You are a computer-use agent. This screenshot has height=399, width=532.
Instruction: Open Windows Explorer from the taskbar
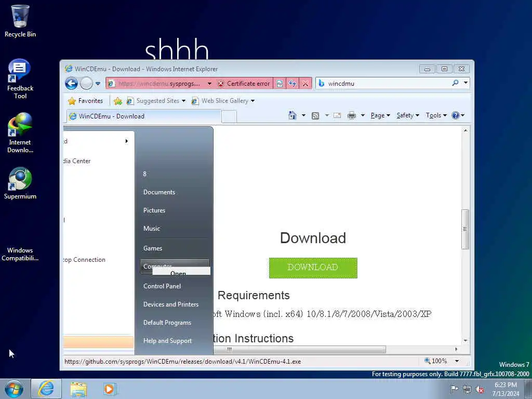point(79,389)
